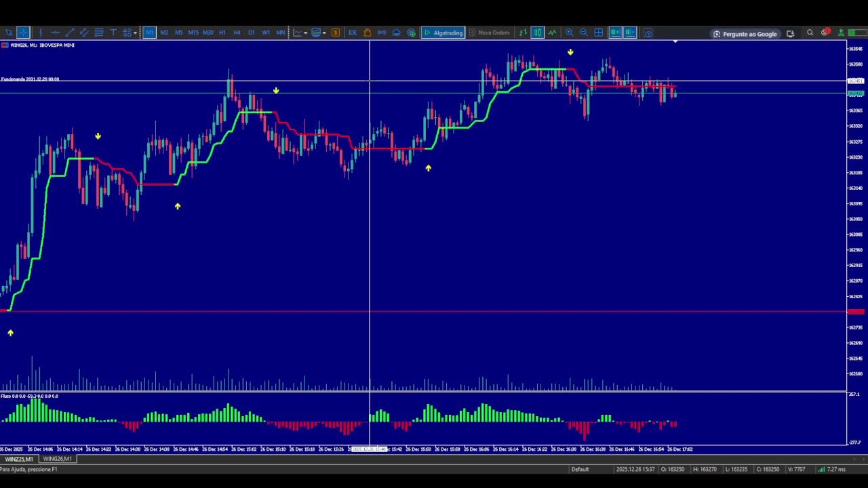The image size is (868, 488).
Task: Click the yellow down arrow near 16:30
Action: [x=570, y=52]
